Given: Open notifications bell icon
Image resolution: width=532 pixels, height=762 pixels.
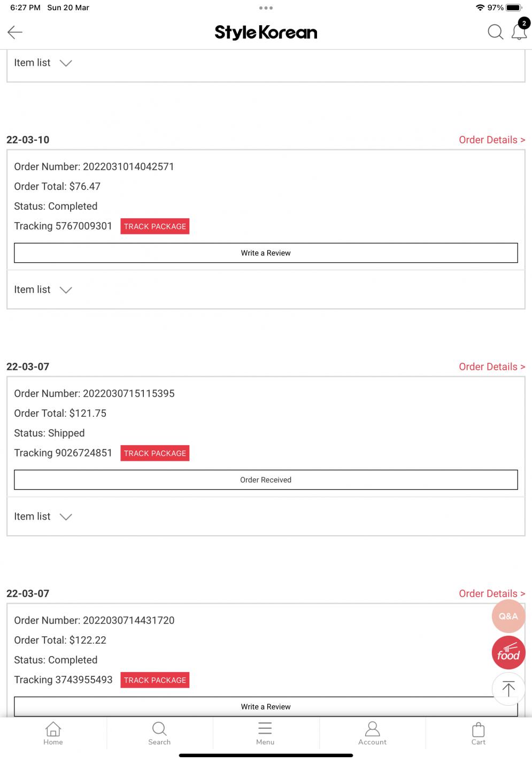Looking at the screenshot, I should coord(519,31).
